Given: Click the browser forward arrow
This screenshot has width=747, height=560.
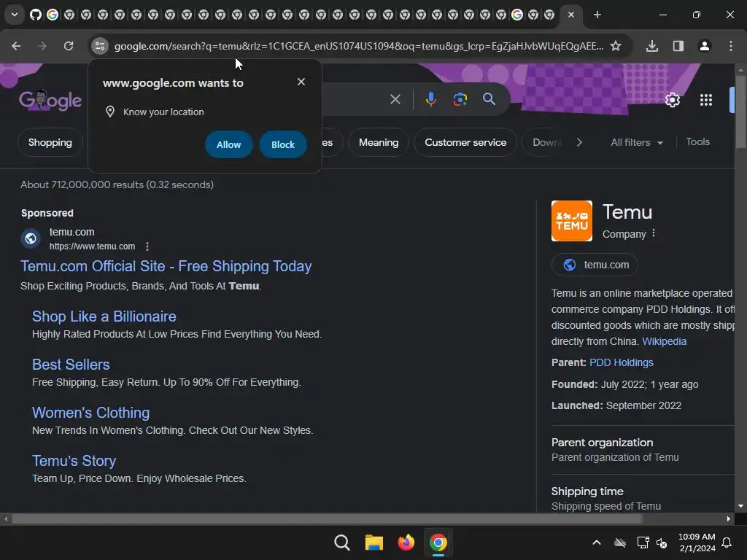Looking at the screenshot, I should coord(42,46).
